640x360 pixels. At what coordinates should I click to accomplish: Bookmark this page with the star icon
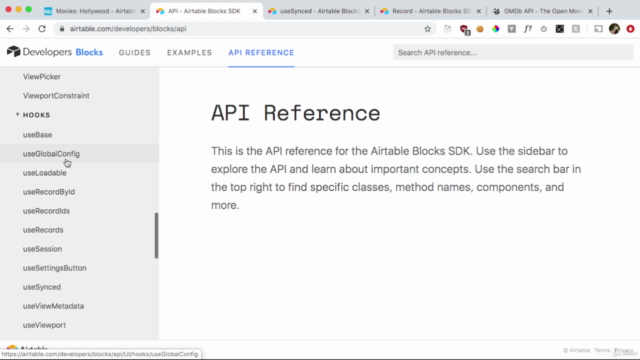click(427, 29)
